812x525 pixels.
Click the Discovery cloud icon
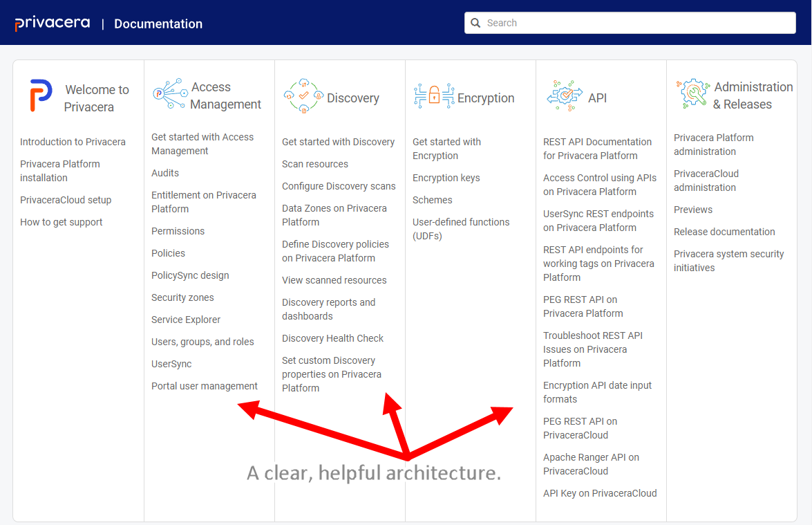[x=303, y=97]
